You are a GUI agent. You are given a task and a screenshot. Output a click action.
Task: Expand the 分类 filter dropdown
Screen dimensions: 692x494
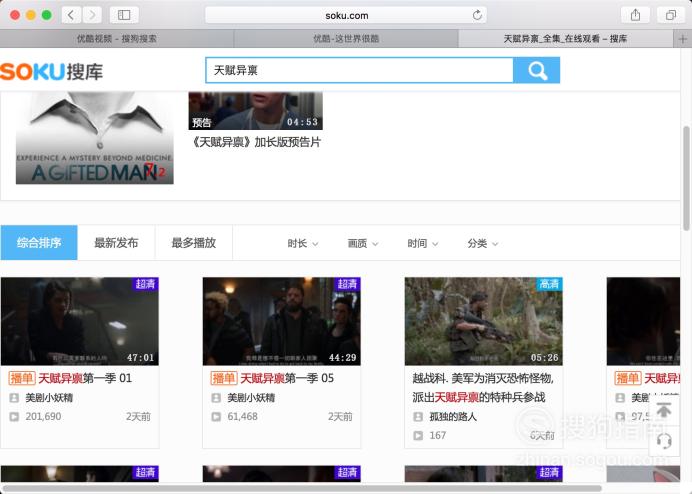[482, 243]
